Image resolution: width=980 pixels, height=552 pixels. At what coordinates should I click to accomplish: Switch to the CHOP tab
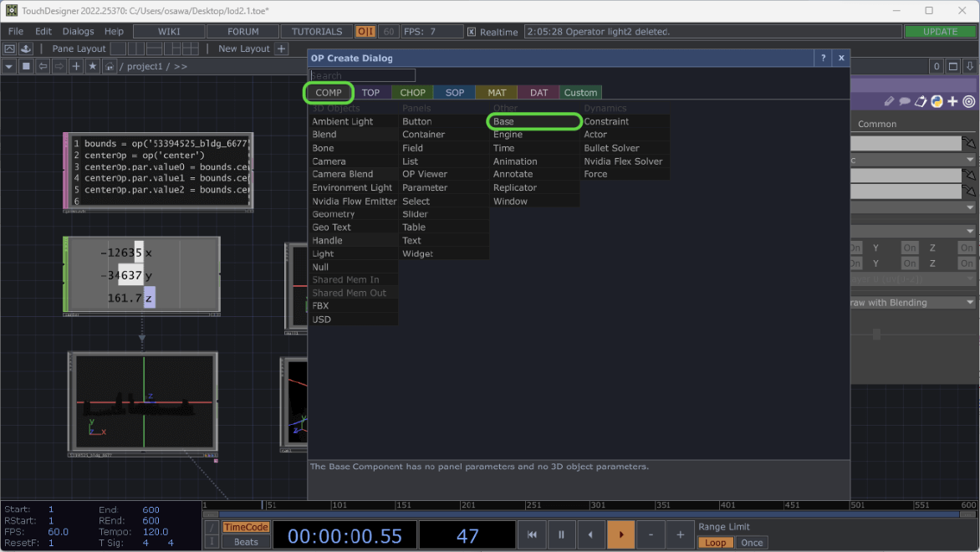point(412,92)
